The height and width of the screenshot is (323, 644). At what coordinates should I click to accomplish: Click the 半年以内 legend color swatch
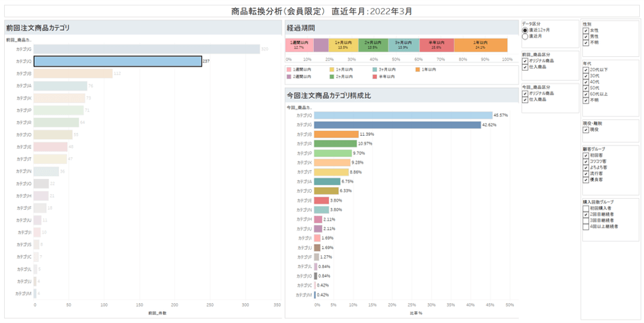coord(373,76)
